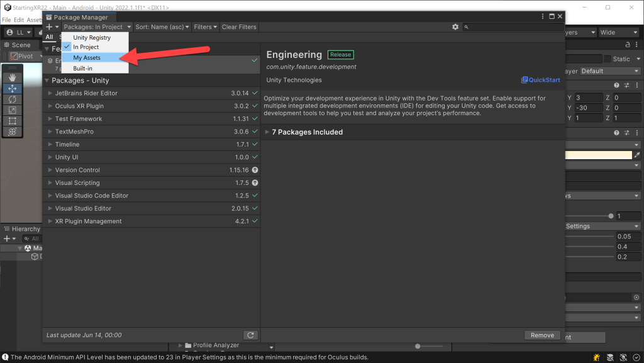Click the Release tag badge
Screen dimensions: 644x363
pos(340,55)
